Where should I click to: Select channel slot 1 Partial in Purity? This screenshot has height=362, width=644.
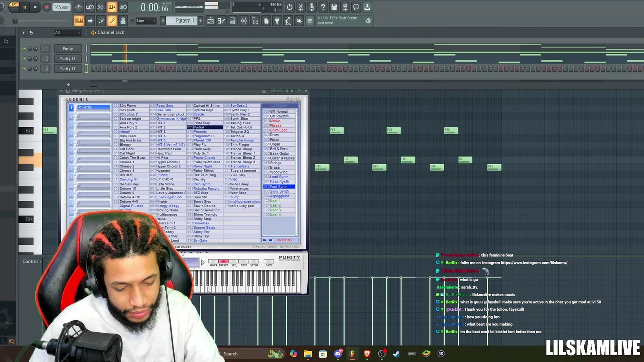pos(94,107)
